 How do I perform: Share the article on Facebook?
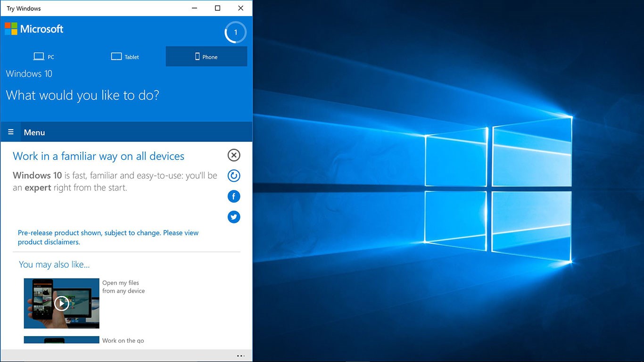pyautogui.click(x=234, y=197)
